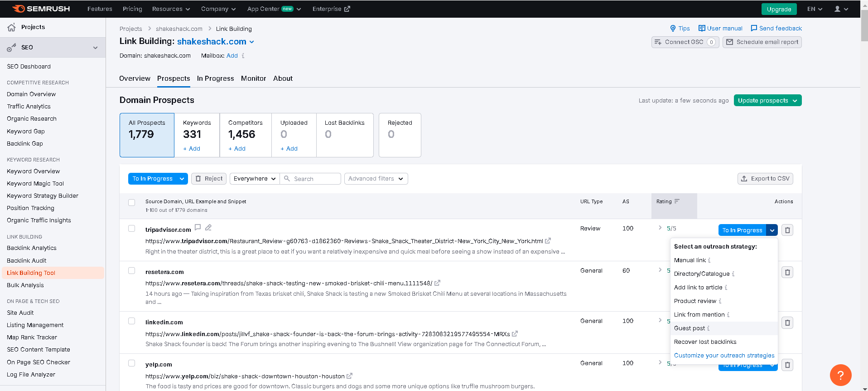The height and width of the screenshot is (391, 868).
Task: Open the Everywhere search scope dropdown
Action: [x=255, y=179]
